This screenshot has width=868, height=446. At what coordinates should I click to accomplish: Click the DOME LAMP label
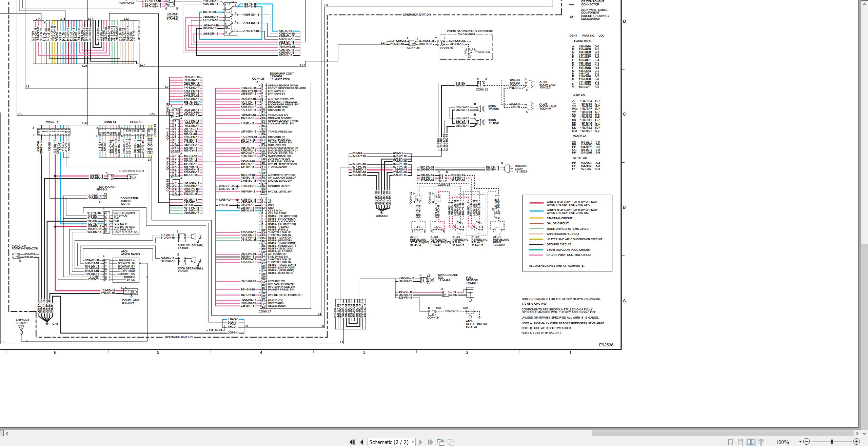point(131,300)
